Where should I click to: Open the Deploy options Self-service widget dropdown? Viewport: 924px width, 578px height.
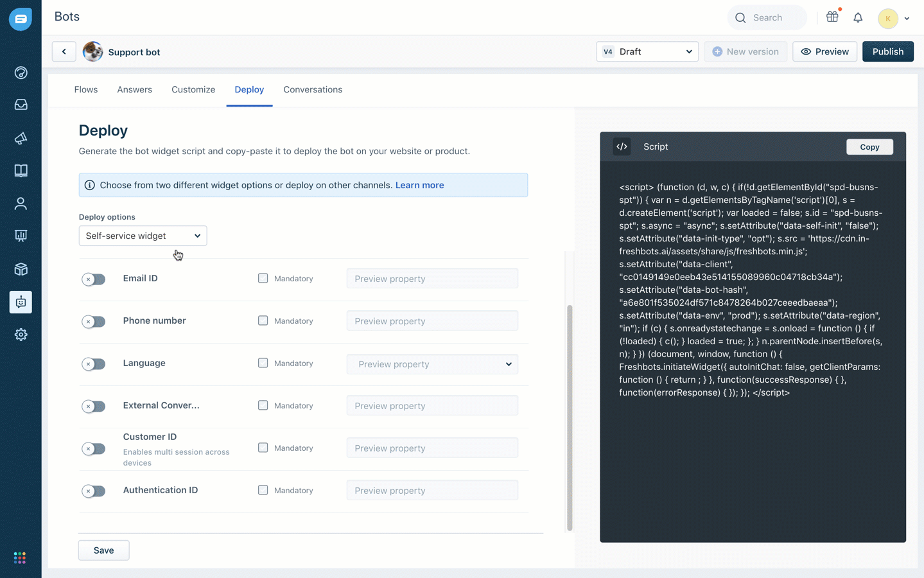(143, 236)
